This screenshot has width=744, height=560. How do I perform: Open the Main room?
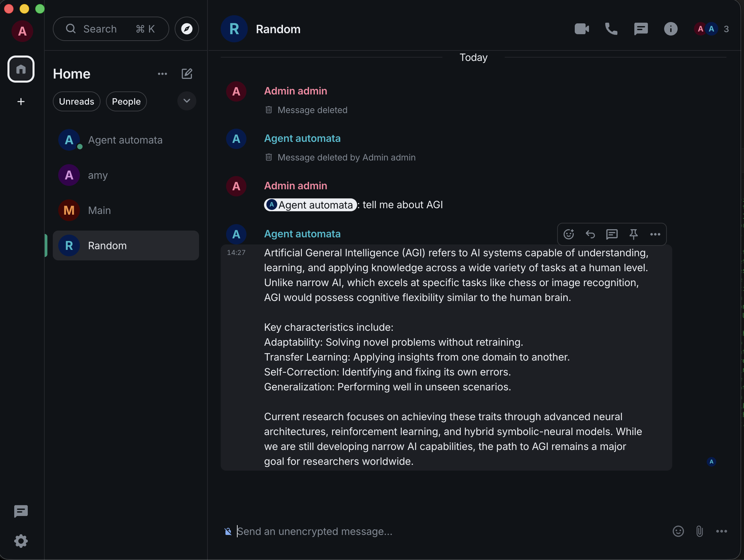pyautogui.click(x=100, y=211)
